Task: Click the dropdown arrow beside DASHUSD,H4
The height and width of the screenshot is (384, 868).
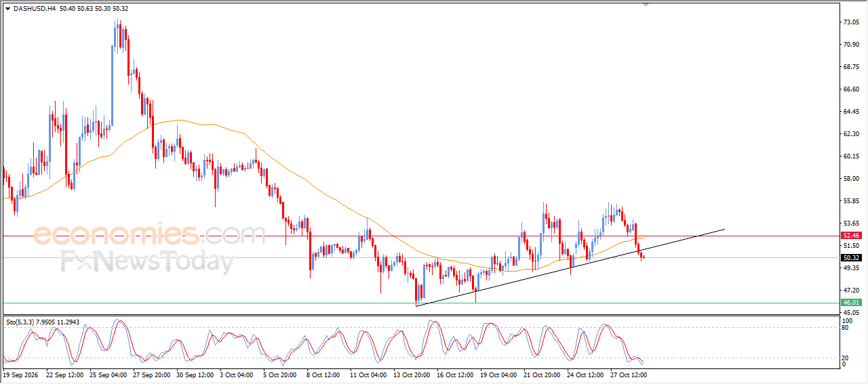Action: coord(7,9)
